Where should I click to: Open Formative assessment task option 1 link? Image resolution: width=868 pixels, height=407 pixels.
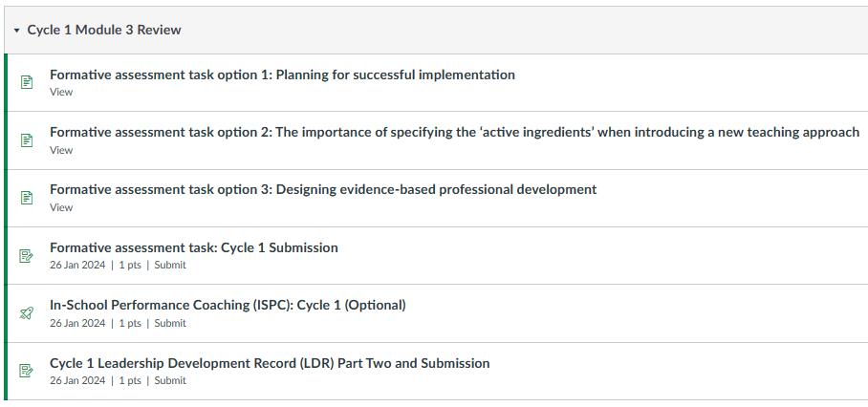coord(282,75)
